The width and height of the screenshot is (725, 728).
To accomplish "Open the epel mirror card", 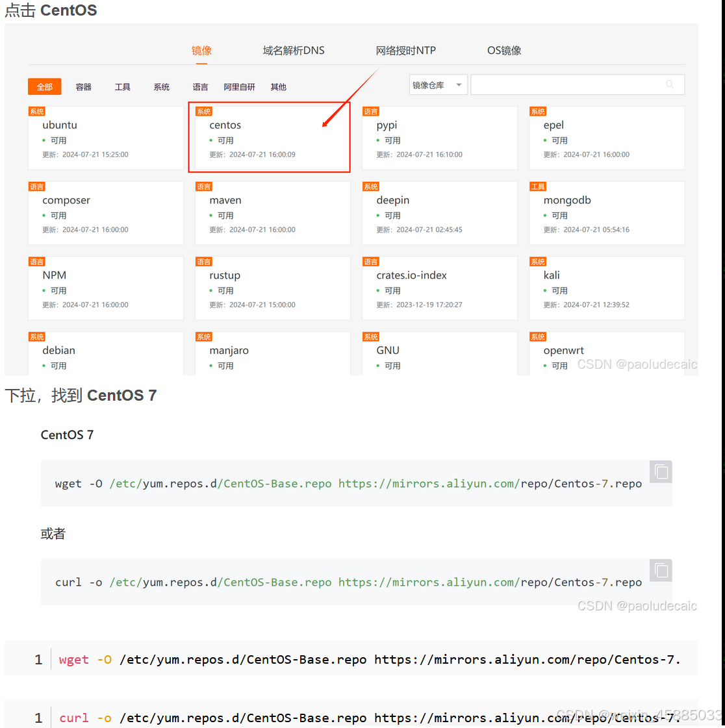I will pos(607,138).
